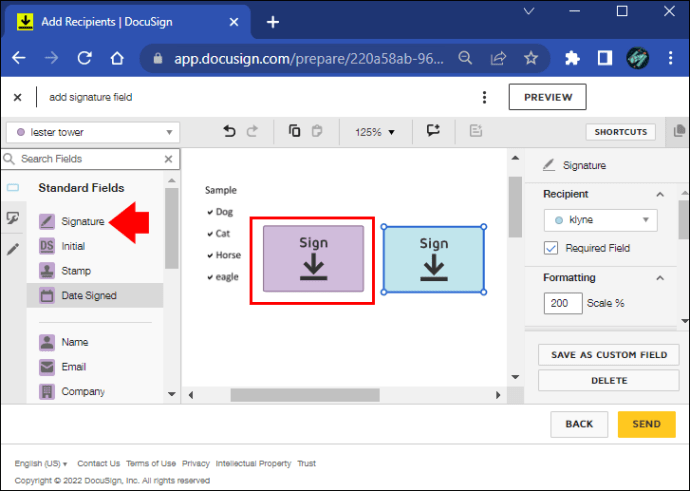Click the Undo arrow in the toolbar
The width and height of the screenshot is (690, 491).
tap(229, 131)
